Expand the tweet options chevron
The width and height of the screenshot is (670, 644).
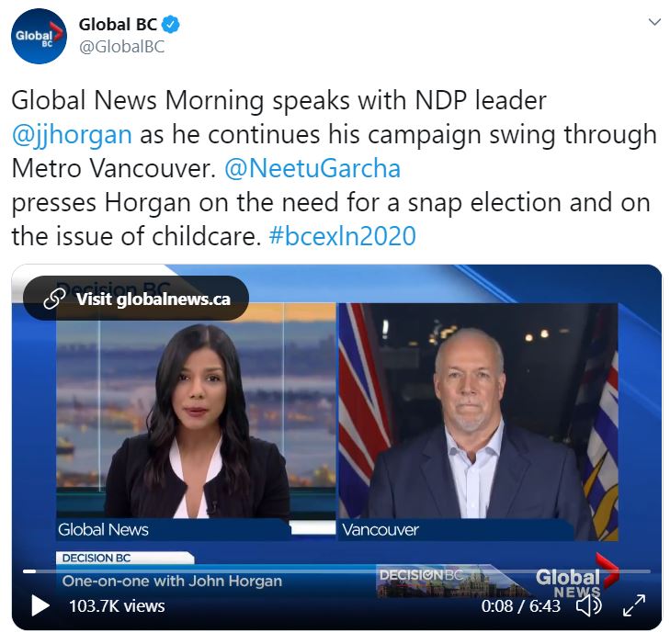[x=654, y=22]
